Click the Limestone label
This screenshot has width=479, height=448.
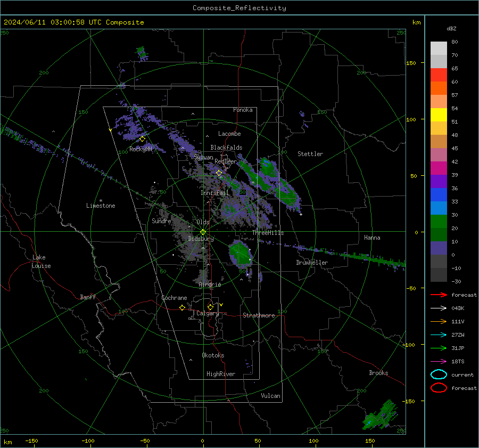click(101, 206)
